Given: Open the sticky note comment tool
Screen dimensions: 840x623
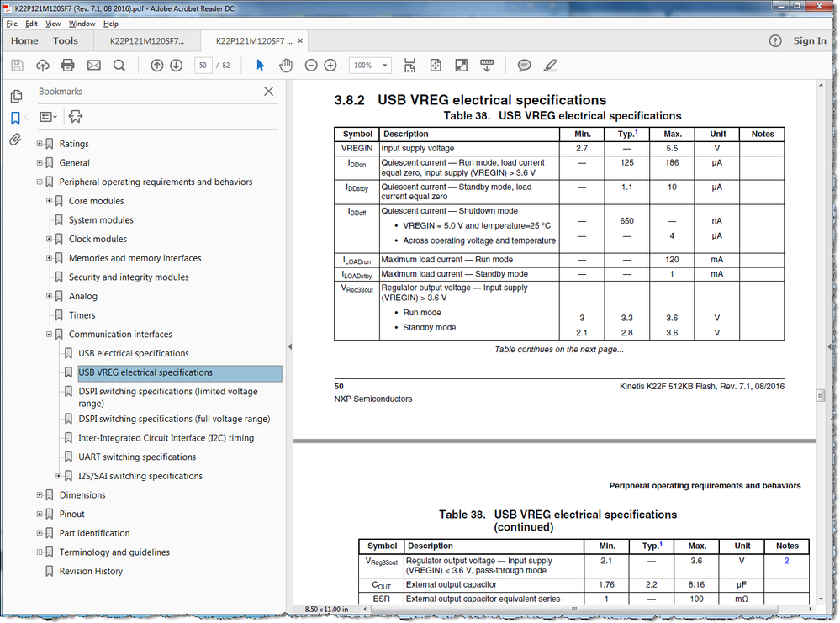Looking at the screenshot, I should [524, 65].
